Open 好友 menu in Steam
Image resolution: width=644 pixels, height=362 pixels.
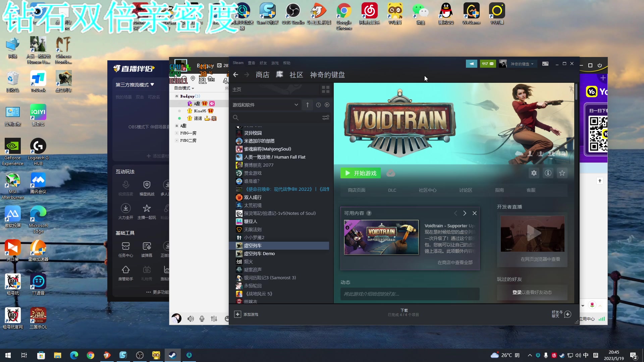click(x=263, y=63)
